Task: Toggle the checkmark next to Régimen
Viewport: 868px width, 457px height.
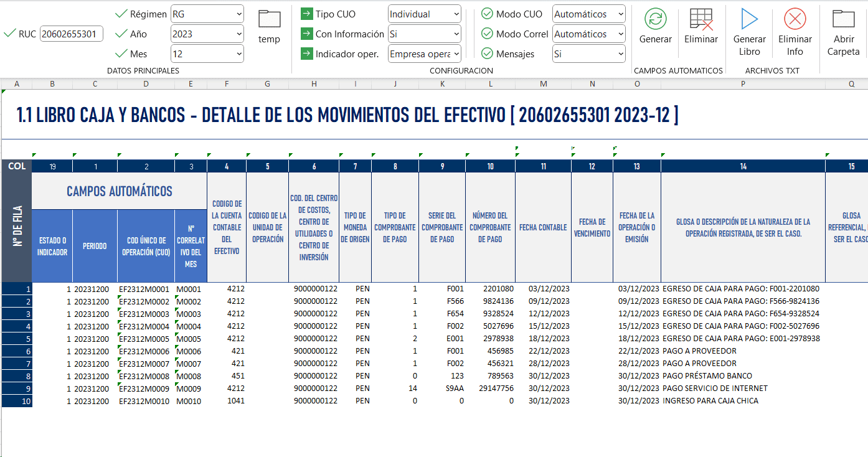Action: [121, 14]
